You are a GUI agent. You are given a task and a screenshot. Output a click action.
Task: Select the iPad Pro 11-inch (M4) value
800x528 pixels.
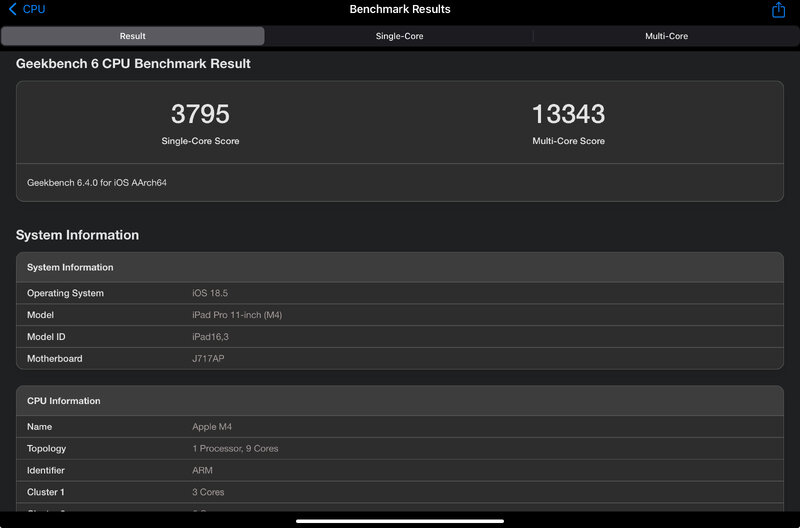237,315
